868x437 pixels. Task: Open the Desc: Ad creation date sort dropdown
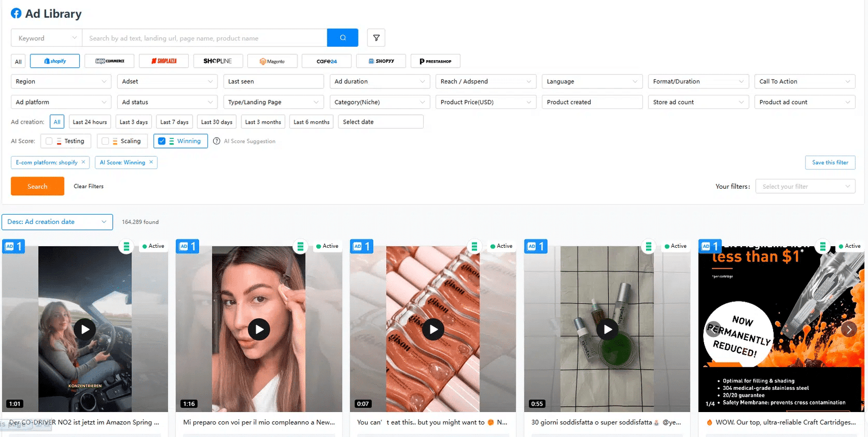point(57,222)
